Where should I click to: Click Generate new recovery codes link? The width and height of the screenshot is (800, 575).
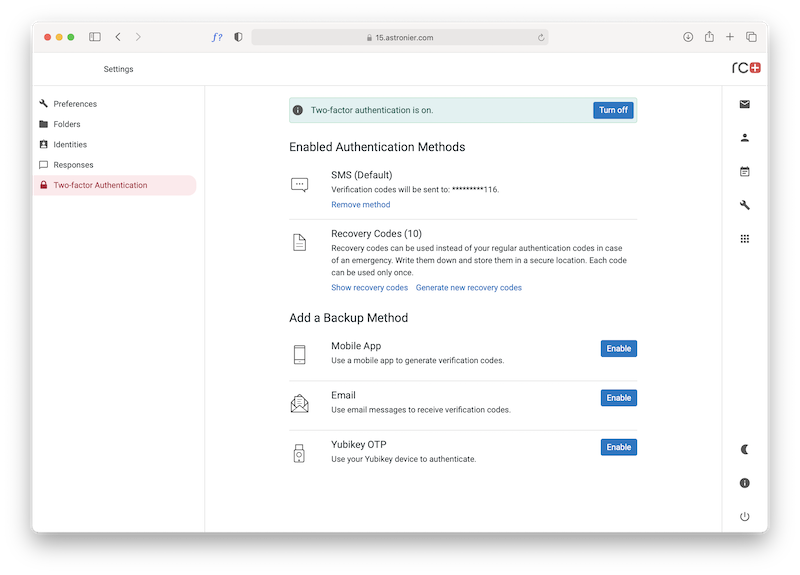click(x=468, y=288)
